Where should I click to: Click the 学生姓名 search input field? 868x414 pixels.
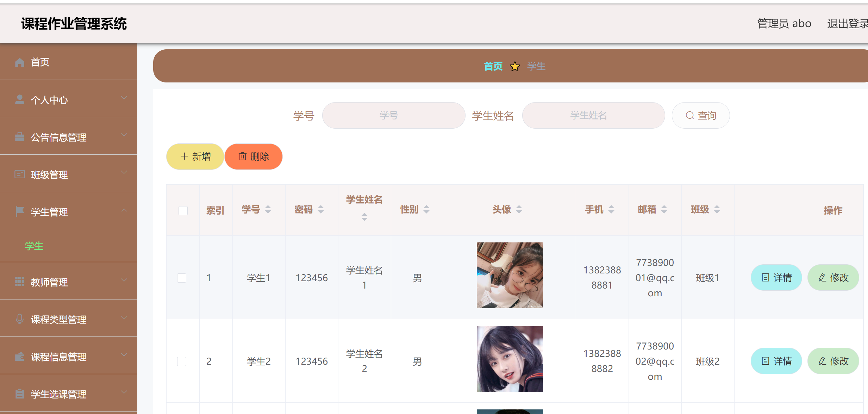pos(593,116)
